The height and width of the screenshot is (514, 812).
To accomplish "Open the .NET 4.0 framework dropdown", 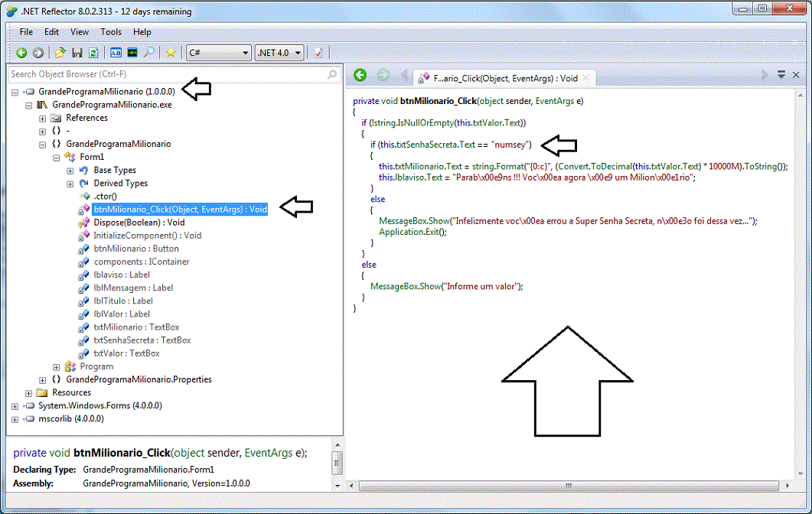I will (279, 52).
